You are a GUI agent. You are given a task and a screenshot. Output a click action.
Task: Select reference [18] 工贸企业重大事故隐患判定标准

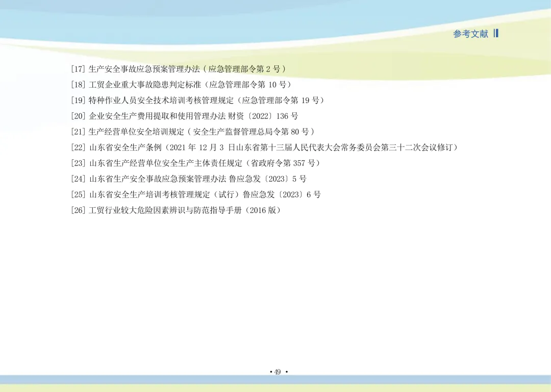181,85
